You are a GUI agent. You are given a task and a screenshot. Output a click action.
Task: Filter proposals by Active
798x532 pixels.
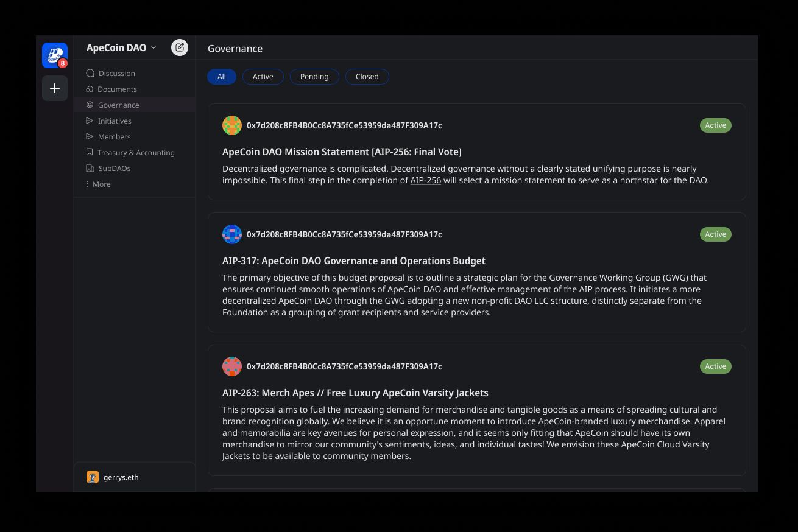pos(263,77)
